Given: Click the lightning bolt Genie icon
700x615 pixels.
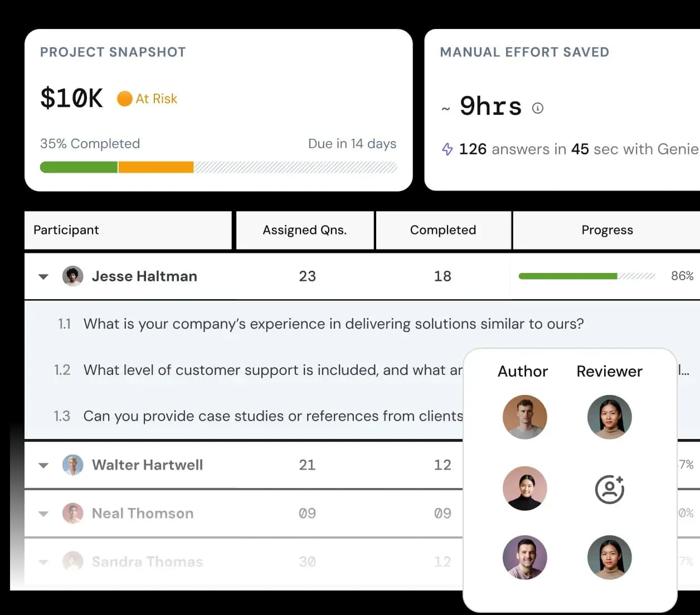Looking at the screenshot, I should pos(447,149).
